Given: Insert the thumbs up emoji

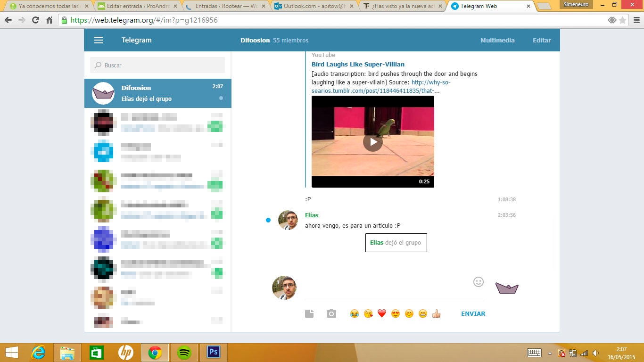Looking at the screenshot, I should click(437, 313).
